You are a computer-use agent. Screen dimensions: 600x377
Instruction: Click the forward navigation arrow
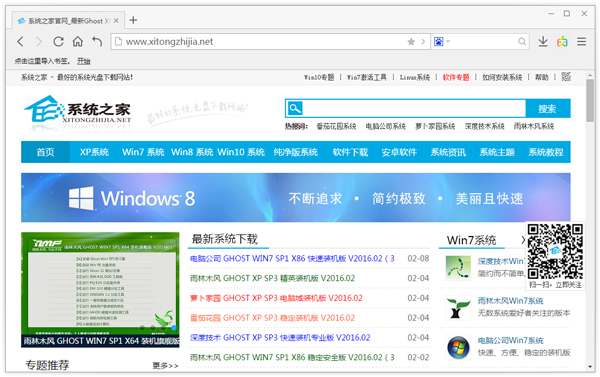(x=39, y=41)
